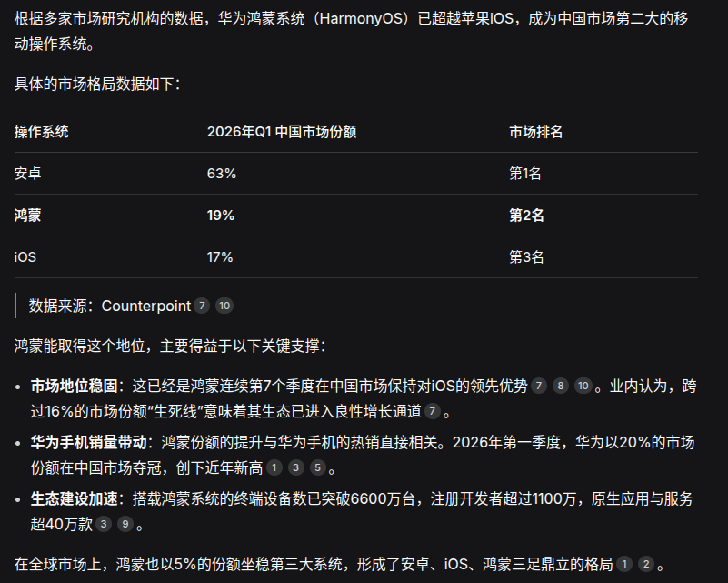728x583 pixels.
Task: Open citation 8 after 领先优势
Action: [561, 386]
